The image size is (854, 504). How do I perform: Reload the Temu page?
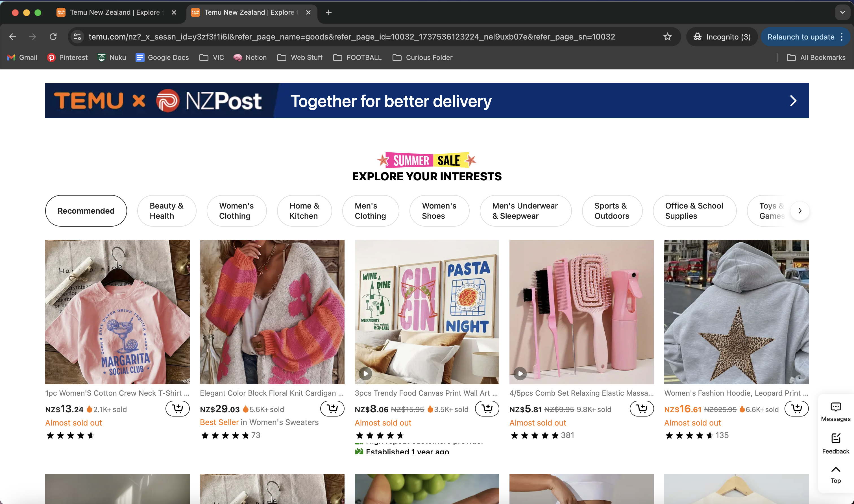pos(53,37)
